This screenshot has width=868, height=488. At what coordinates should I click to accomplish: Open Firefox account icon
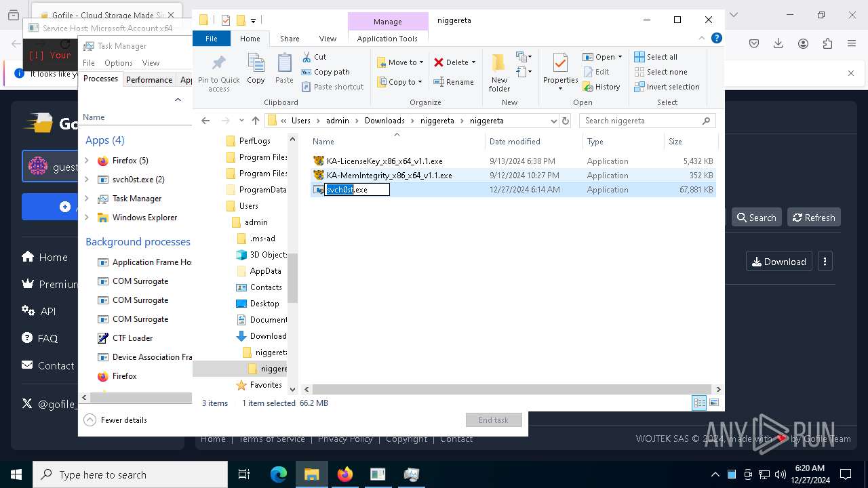(x=803, y=43)
